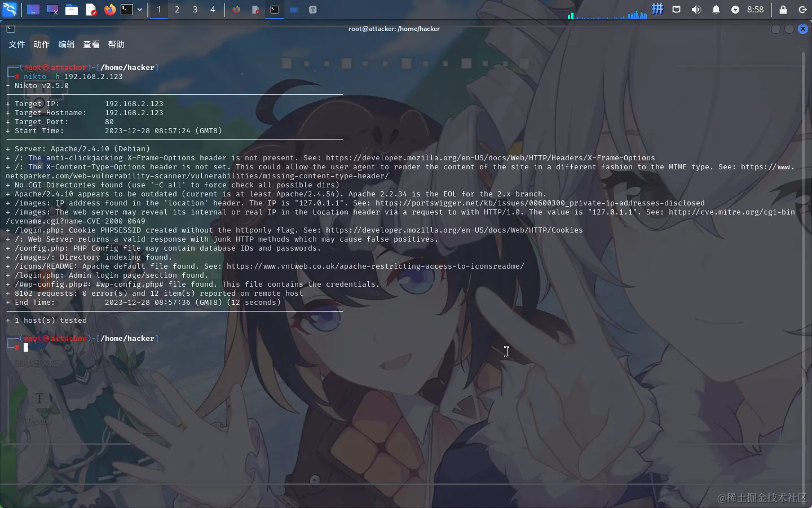This screenshot has height=508, width=812.
Task: Click the show desktop launcher icon
Action: (x=33, y=10)
